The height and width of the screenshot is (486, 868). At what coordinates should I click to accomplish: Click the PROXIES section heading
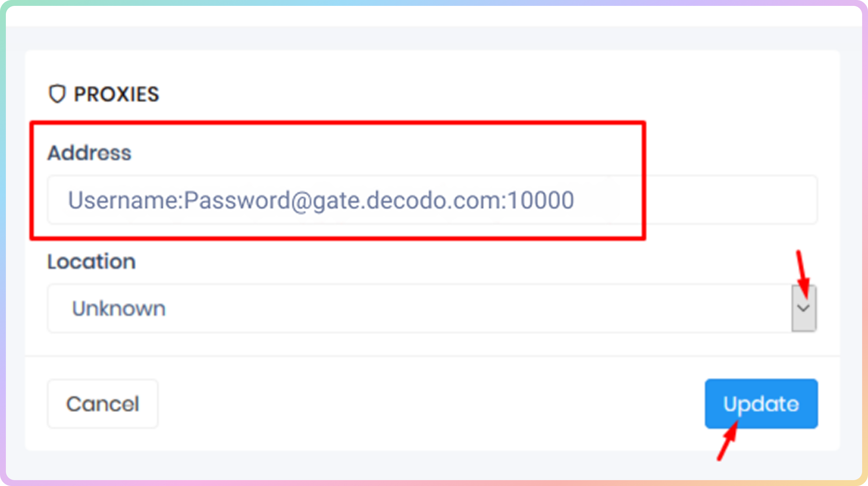tap(104, 94)
